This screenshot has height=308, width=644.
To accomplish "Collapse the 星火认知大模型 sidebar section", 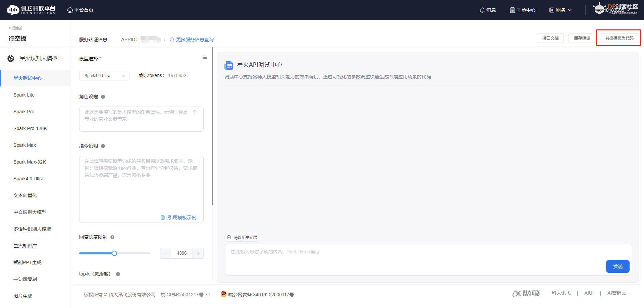I will [61, 58].
